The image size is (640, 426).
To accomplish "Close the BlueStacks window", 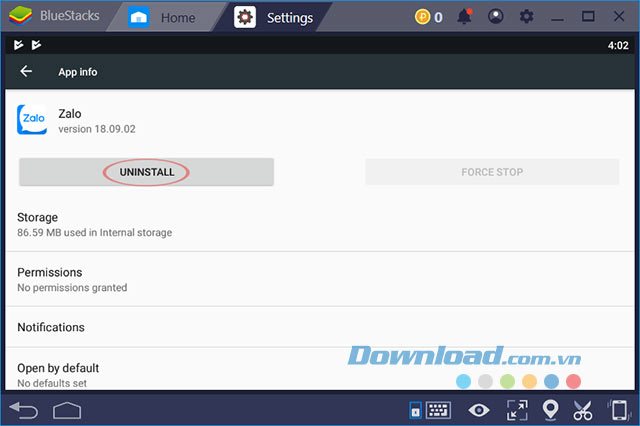I will point(619,16).
